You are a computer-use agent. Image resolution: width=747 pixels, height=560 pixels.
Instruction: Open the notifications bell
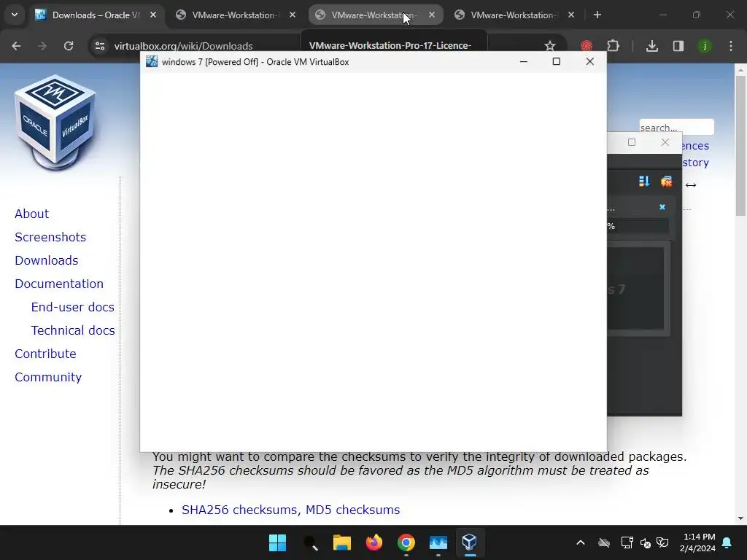(727, 542)
